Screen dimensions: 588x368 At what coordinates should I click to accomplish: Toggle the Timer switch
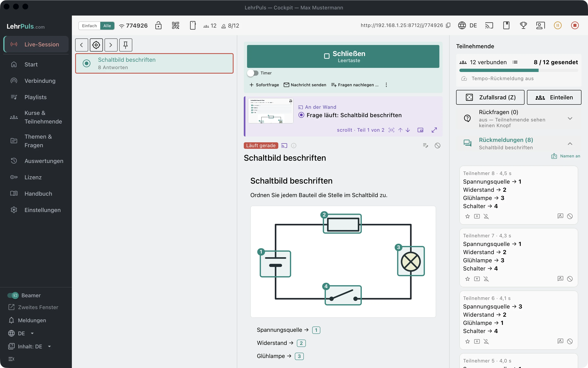pos(253,73)
